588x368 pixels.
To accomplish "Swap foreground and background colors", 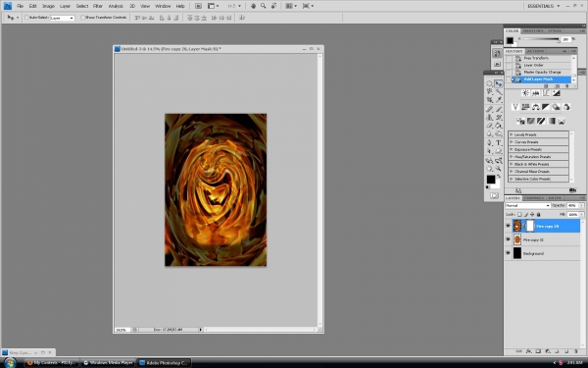I will 499,176.
